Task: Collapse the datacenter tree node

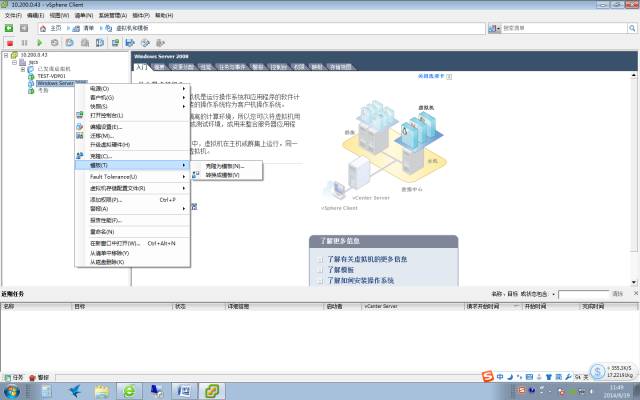Action: pos(14,62)
